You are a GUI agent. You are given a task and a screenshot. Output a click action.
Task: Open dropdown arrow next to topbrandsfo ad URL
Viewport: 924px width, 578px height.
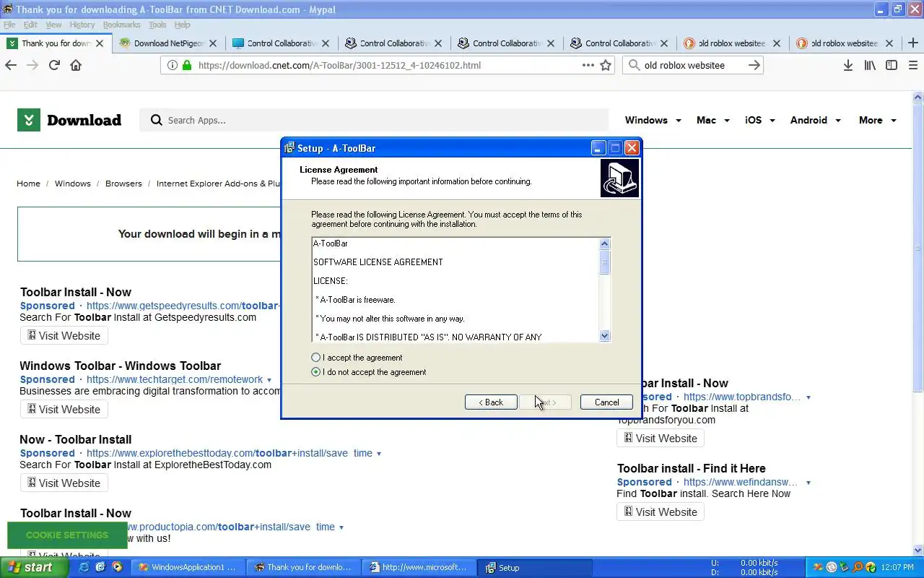tap(808, 397)
